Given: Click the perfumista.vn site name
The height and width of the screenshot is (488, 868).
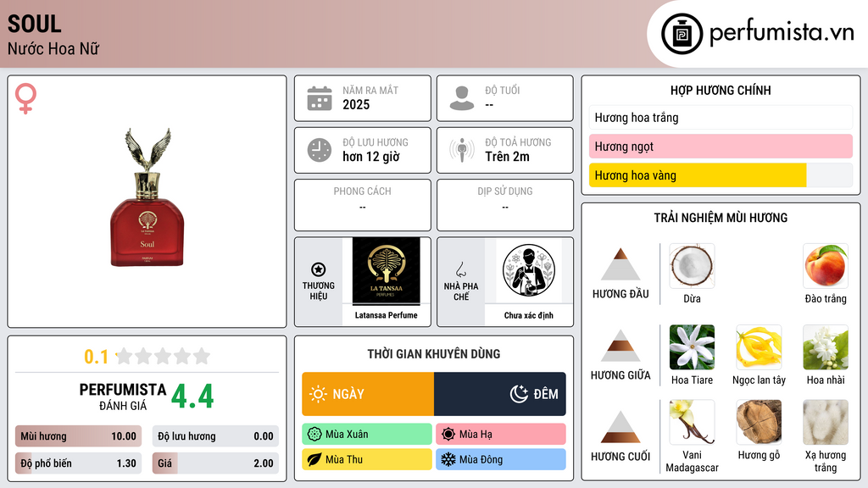Looking at the screenshot, I should coord(781,33).
